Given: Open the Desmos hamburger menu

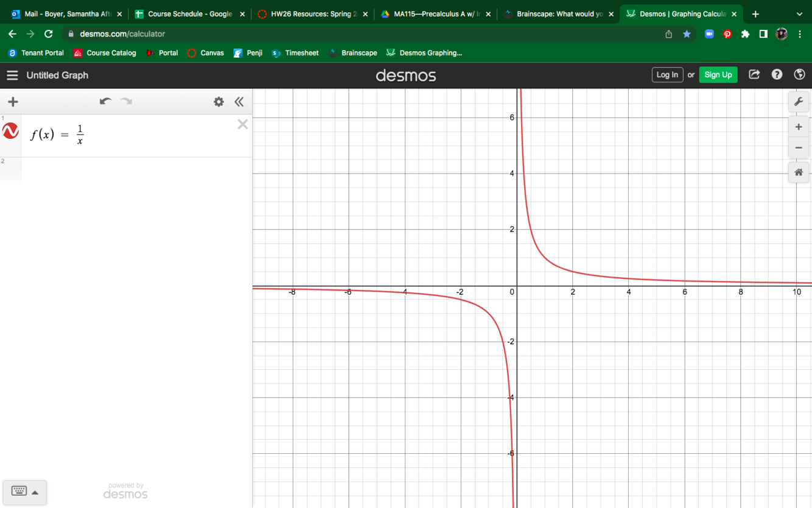Looking at the screenshot, I should tap(12, 75).
